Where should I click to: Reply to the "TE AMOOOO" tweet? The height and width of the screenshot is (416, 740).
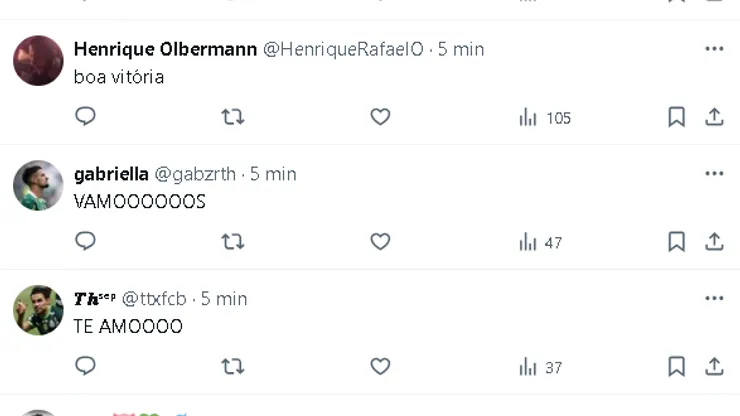(x=86, y=367)
